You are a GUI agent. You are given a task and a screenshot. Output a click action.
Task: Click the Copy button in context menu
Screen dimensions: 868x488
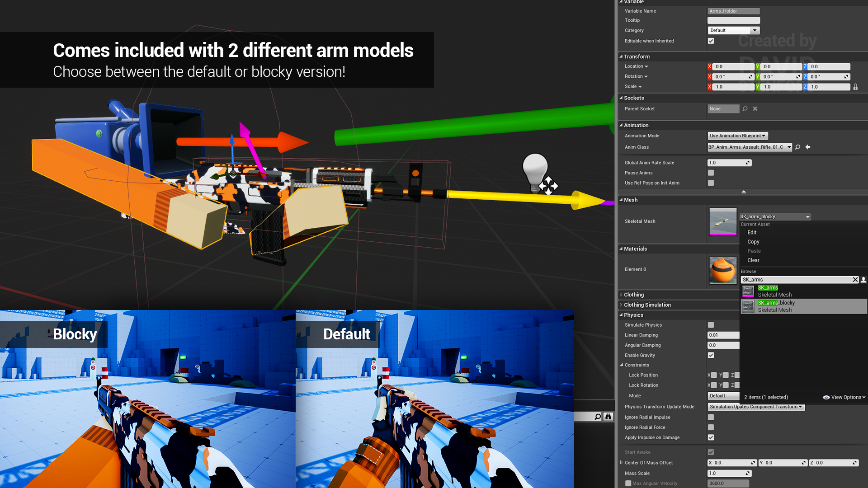click(754, 241)
